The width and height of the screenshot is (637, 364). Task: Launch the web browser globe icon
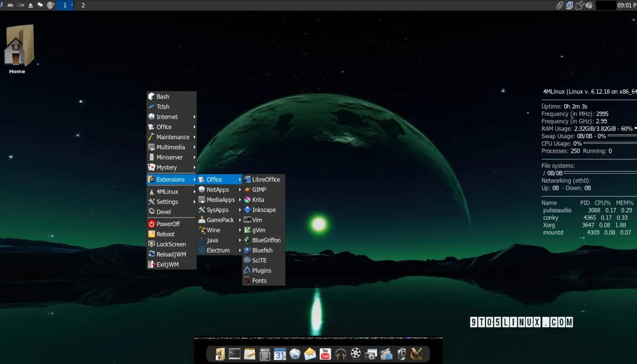coord(295,354)
